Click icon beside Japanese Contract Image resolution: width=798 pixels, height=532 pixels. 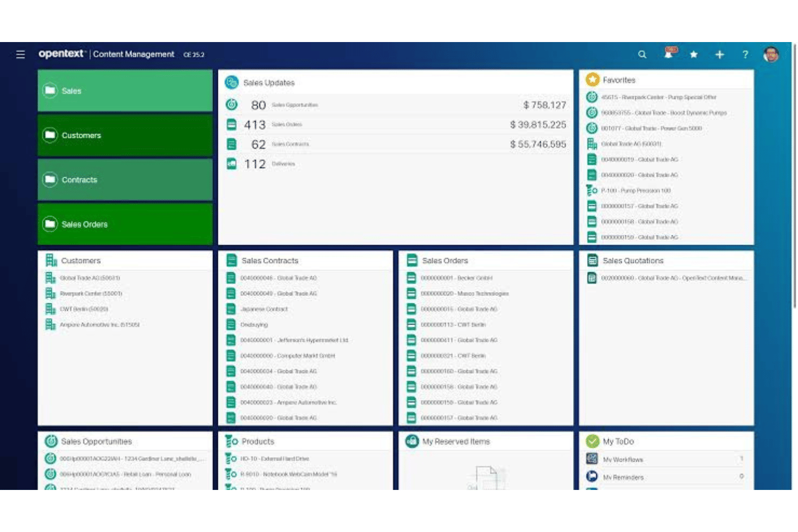pos(231,309)
